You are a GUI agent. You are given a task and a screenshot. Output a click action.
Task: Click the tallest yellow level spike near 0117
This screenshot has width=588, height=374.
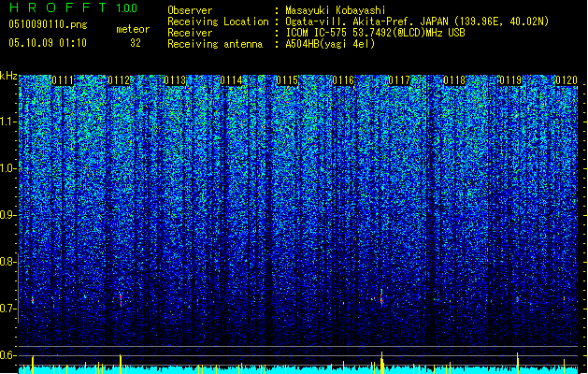(381, 363)
